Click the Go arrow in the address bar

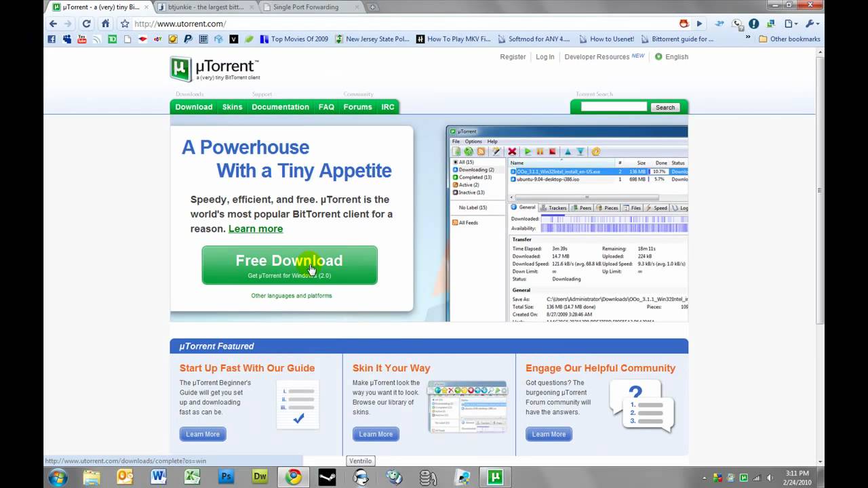[x=699, y=24]
